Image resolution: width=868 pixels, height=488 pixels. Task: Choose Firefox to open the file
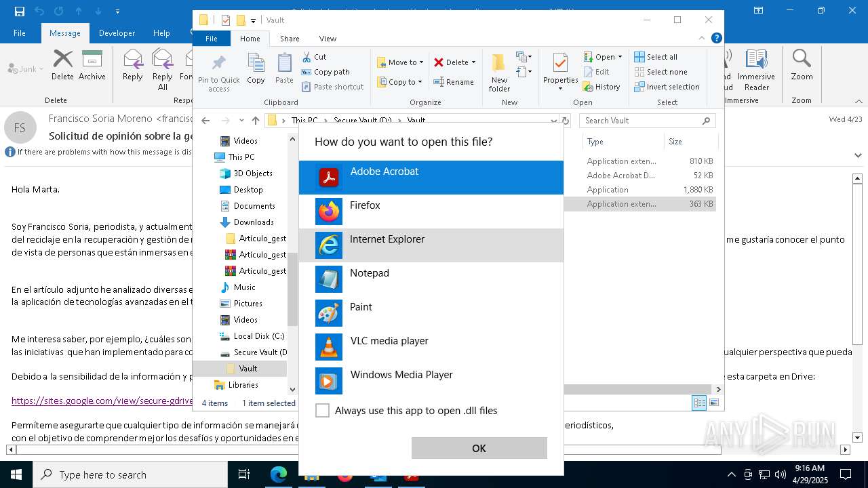(431, 211)
